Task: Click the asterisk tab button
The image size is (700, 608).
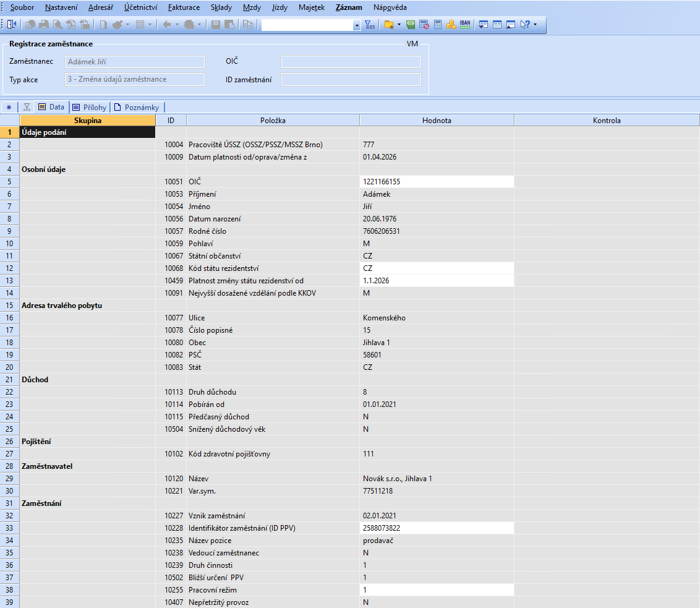Action: pyautogui.click(x=9, y=107)
